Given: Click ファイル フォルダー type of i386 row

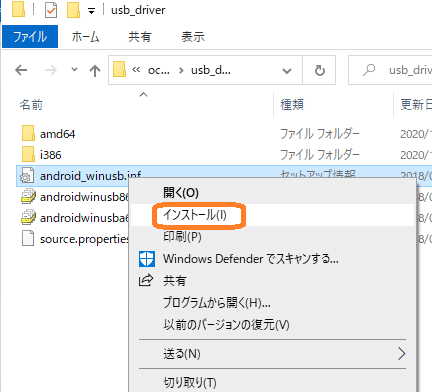Looking at the screenshot, I should pos(319,155).
